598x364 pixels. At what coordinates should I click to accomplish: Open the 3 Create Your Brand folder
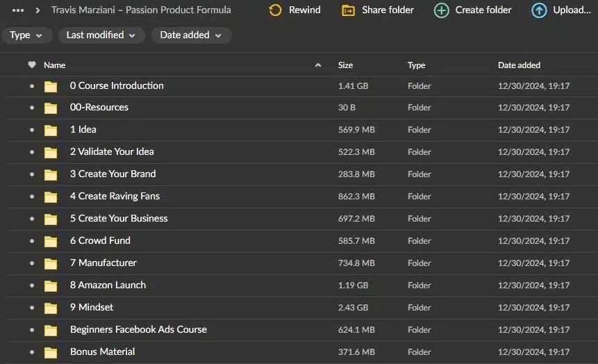pos(113,174)
